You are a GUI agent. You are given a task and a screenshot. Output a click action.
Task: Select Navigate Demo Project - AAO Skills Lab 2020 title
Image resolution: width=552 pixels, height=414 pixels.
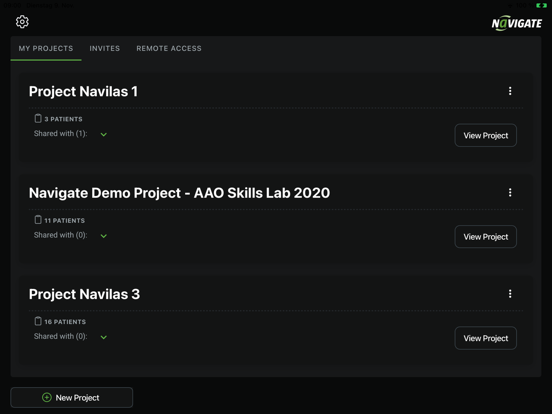pyautogui.click(x=180, y=193)
